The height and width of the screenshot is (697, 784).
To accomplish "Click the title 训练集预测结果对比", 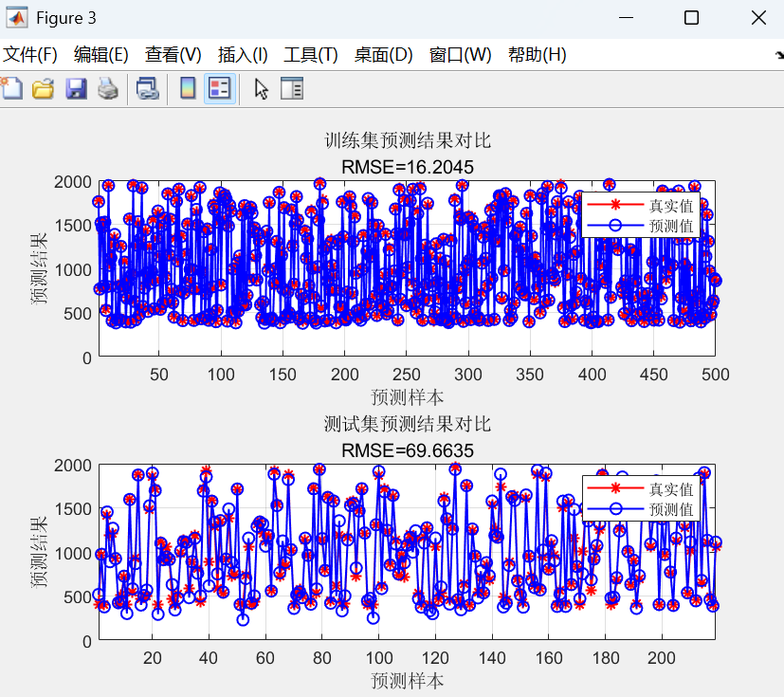I will [408, 140].
